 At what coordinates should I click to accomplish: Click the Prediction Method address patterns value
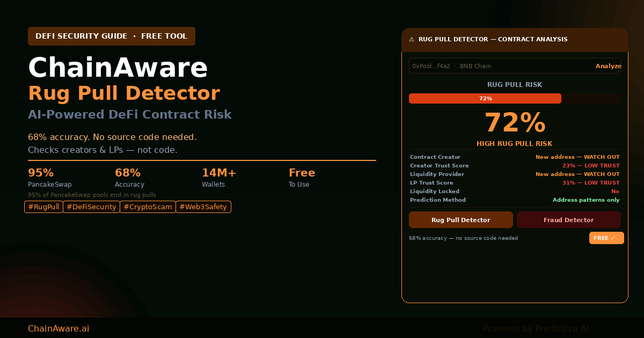(586, 200)
